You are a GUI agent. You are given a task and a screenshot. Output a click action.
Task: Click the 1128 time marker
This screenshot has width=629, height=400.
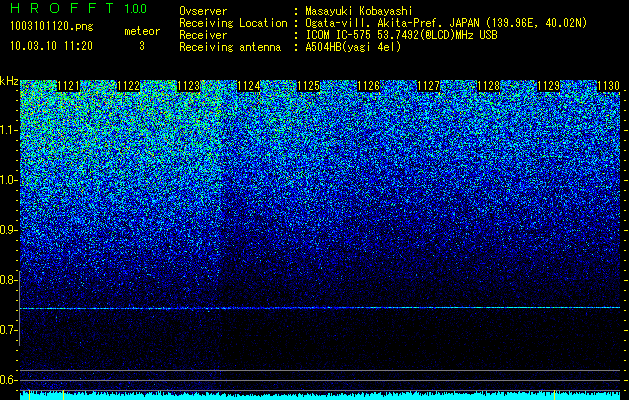click(x=489, y=86)
